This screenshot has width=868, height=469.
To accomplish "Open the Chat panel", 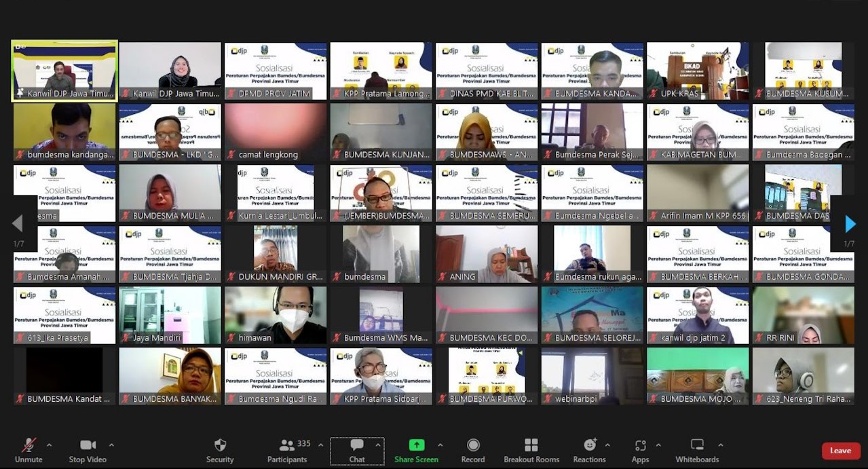I will click(x=357, y=450).
